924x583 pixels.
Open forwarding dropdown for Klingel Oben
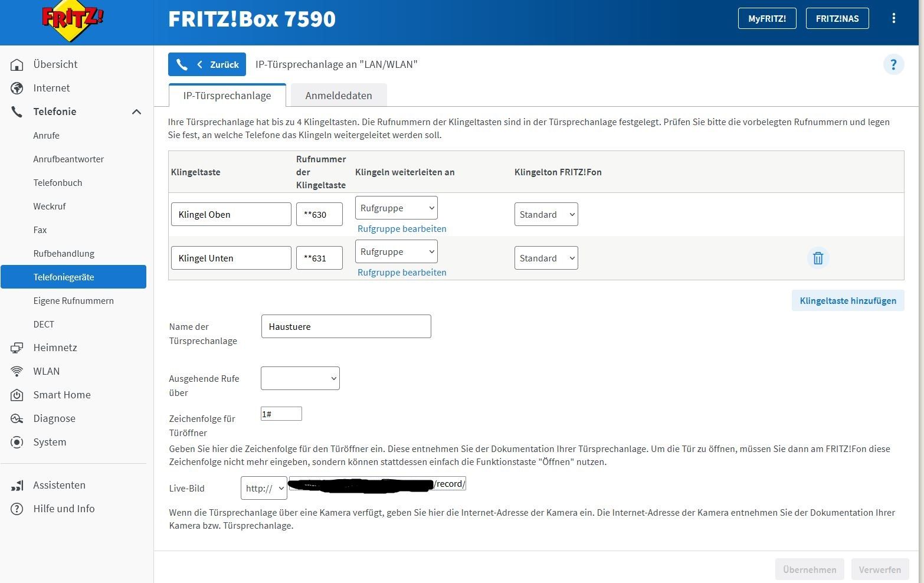click(397, 208)
